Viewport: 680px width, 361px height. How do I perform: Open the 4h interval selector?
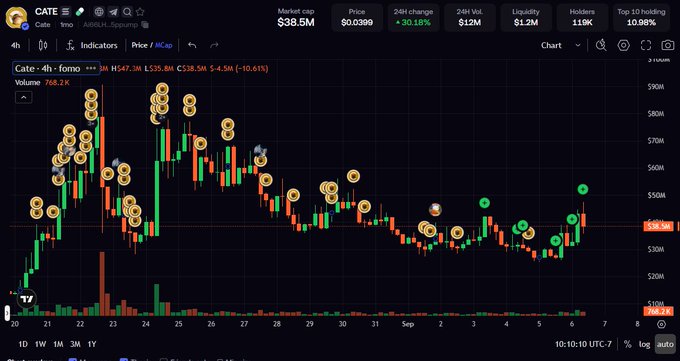15,45
